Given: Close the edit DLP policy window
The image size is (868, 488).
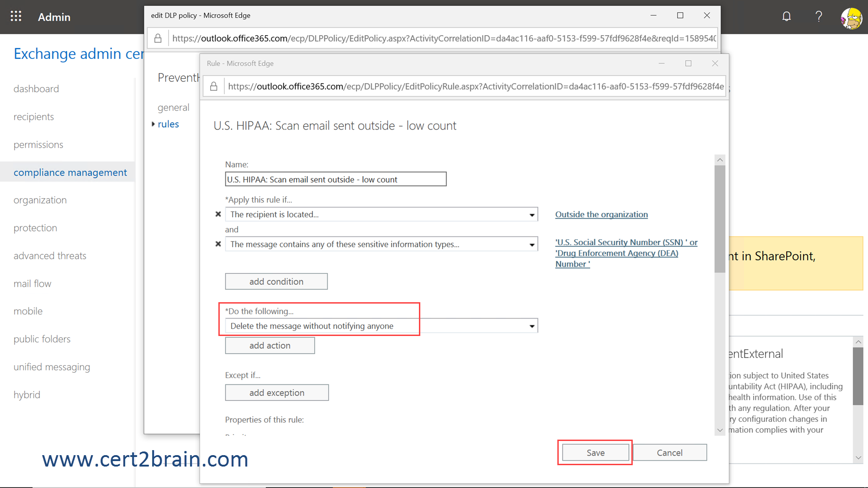Looking at the screenshot, I should tap(707, 16).
